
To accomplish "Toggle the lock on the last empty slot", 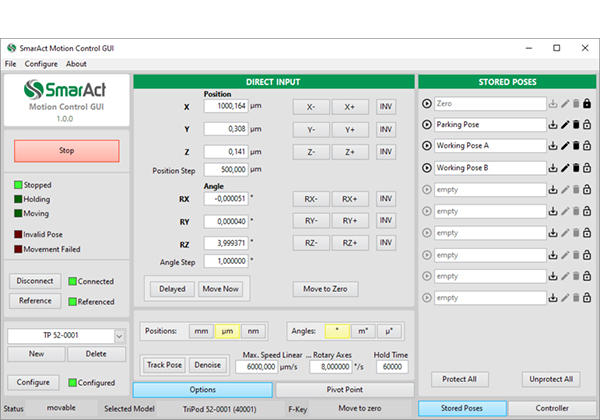I will 587,298.
